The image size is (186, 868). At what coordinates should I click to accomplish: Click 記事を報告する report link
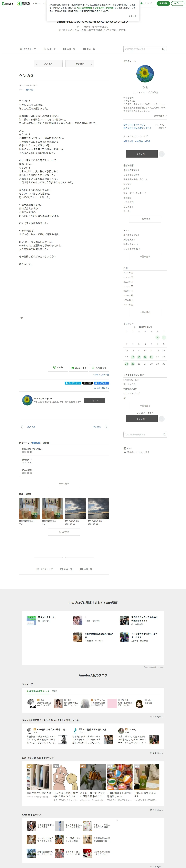pyautogui.click(x=101, y=388)
